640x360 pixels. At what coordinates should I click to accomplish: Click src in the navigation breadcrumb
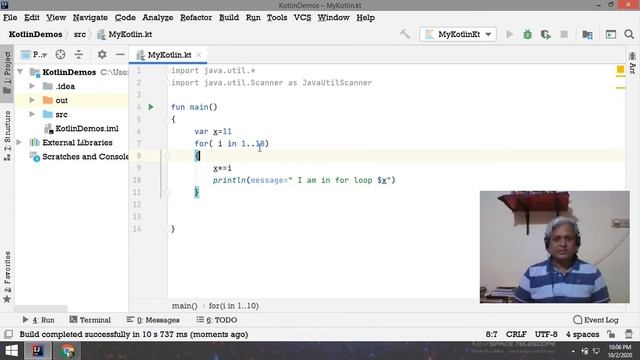point(80,35)
